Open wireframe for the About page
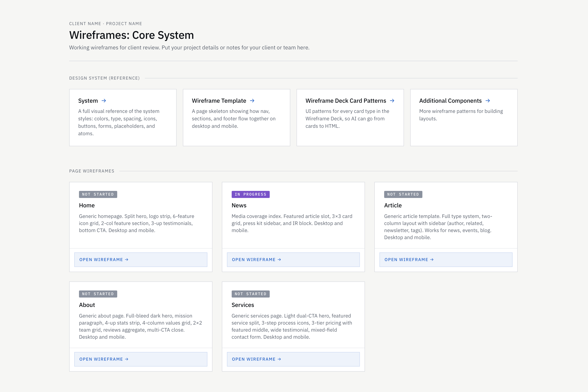The width and height of the screenshot is (588, 392). (x=141, y=359)
